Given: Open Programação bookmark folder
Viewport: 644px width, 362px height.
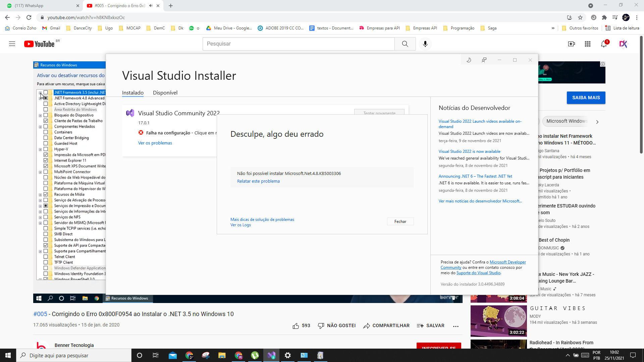Looking at the screenshot, I should point(459,28).
